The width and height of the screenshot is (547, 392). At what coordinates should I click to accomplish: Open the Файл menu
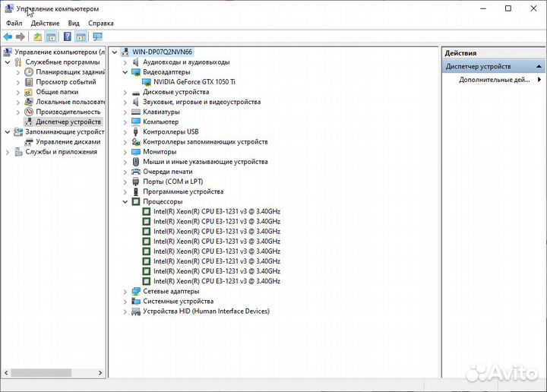click(14, 24)
